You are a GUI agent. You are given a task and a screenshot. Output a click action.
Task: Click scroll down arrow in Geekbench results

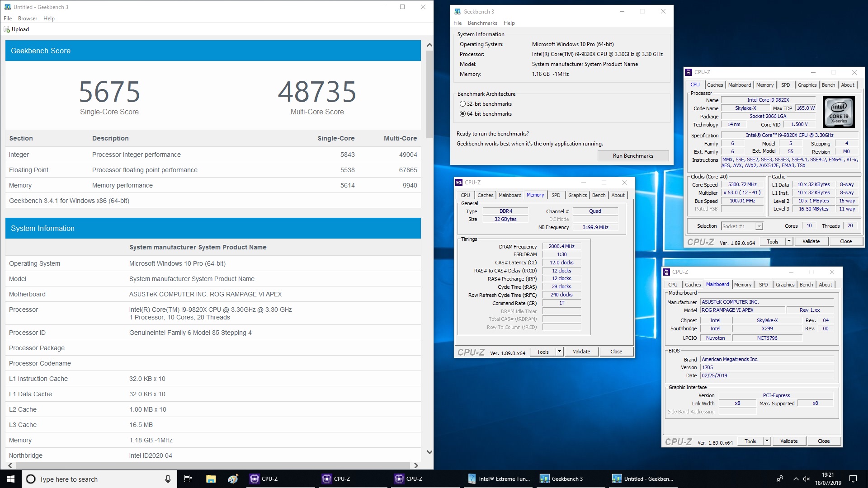pyautogui.click(x=429, y=452)
